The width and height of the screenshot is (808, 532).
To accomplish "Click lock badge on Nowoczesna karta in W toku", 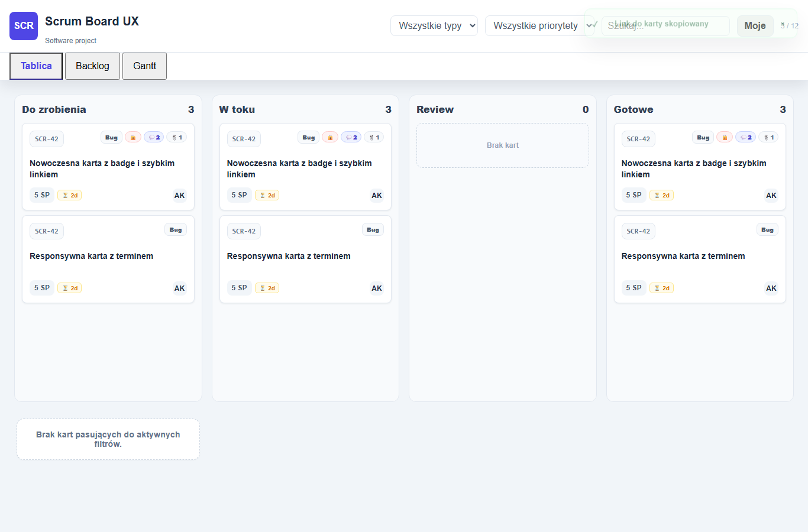I will pyautogui.click(x=330, y=137).
